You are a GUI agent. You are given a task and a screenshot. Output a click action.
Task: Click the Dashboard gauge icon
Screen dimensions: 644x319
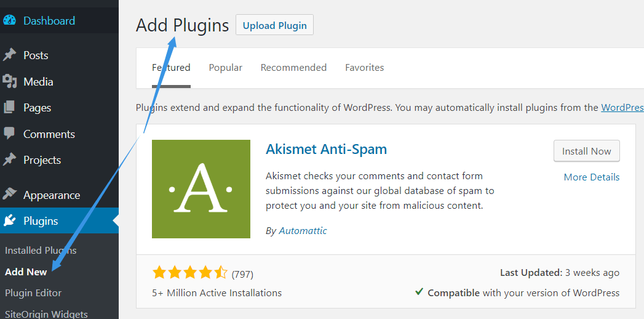pos(9,20)
